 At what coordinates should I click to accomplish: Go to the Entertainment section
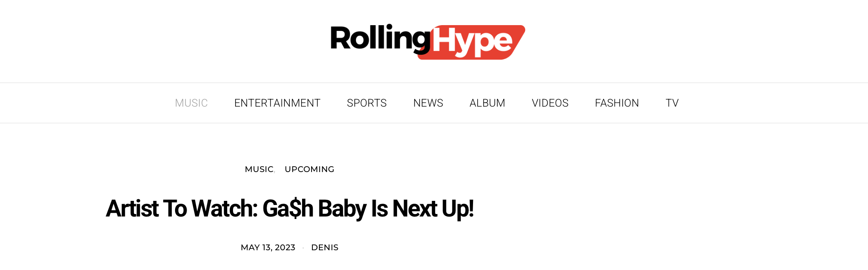(x=277, y=103)
